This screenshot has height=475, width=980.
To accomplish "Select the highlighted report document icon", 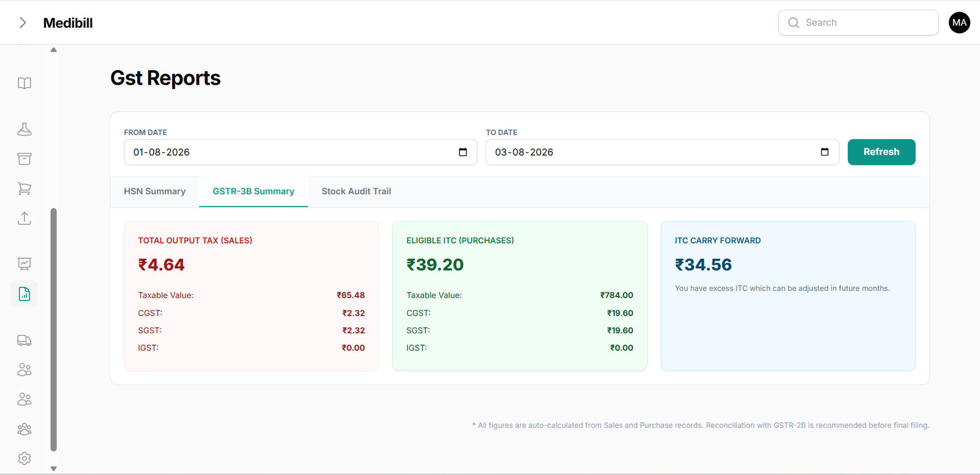I will (x=24, y=294).
